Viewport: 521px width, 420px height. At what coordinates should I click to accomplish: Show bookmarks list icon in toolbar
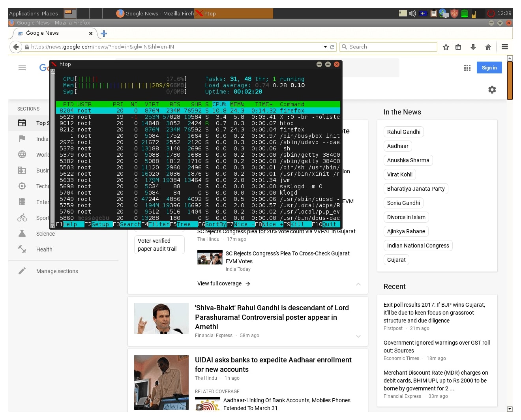(458, 47)
